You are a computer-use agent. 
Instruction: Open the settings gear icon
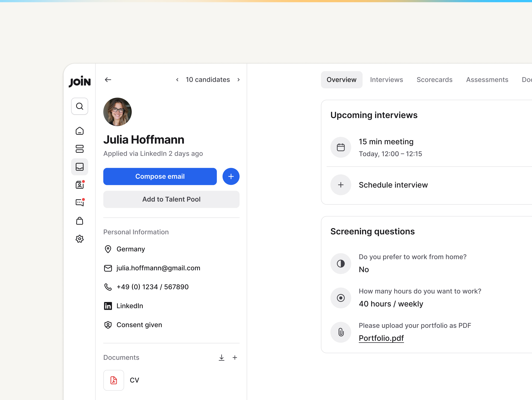click(x=79, y=239)
